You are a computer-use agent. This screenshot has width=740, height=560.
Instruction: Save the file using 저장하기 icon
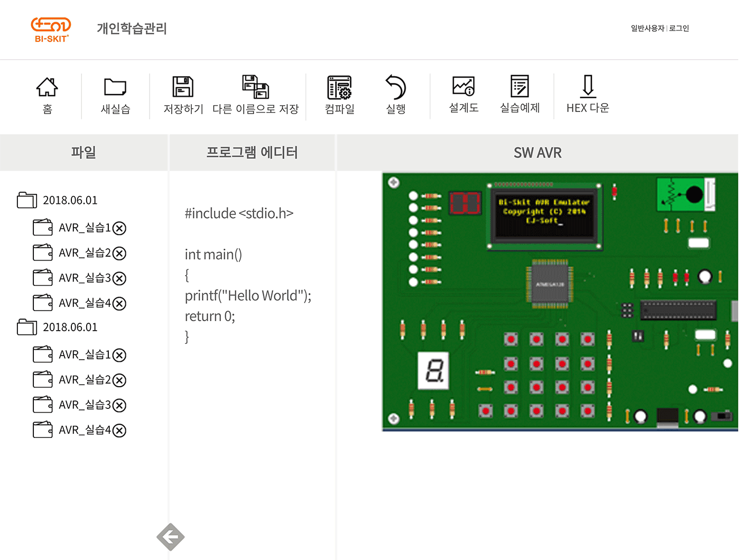pyautogui.click(x=183, y=94)
